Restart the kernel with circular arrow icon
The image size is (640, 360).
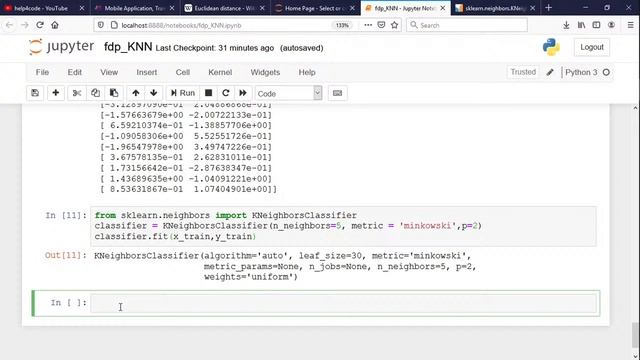(x=225, y=93)
